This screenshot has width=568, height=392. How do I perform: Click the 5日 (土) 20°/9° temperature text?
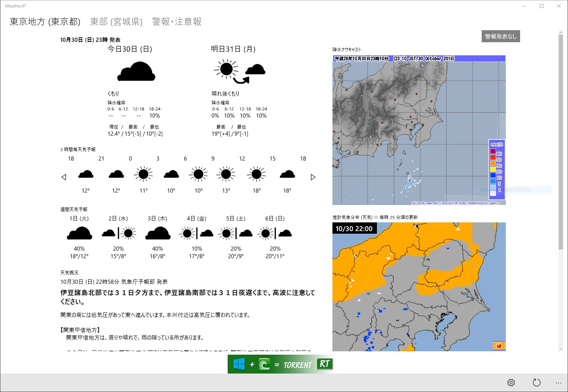[x=236, y=256]
